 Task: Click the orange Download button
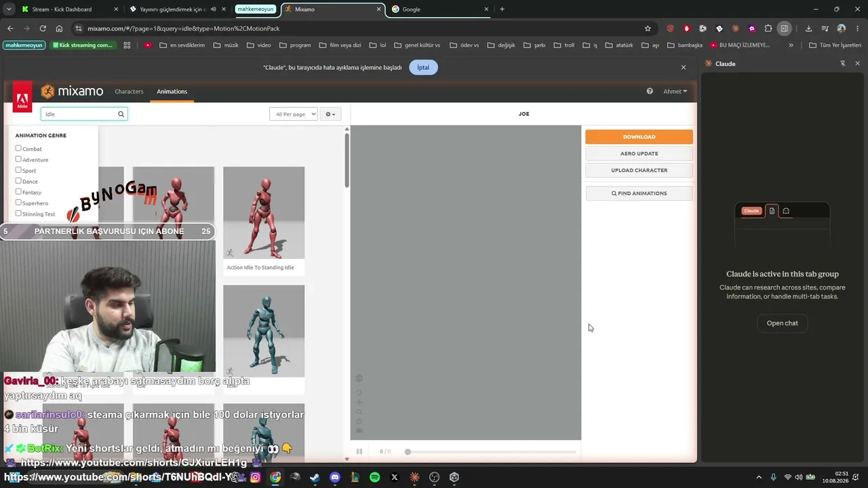click(x=639, y=137)
